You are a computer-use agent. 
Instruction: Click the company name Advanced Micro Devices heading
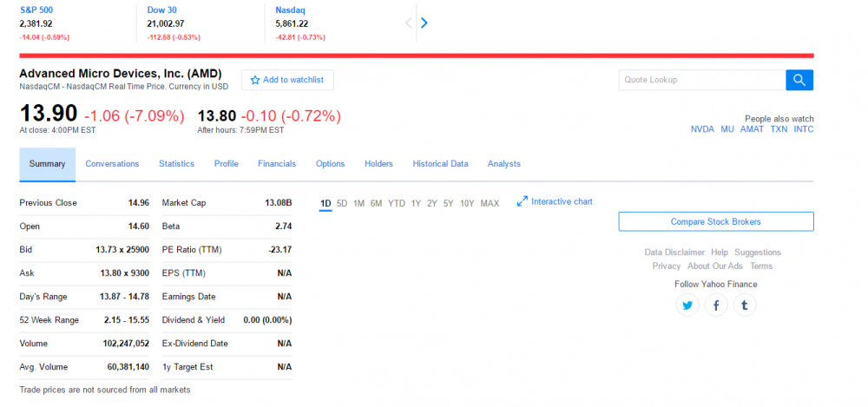coord(121,73)
